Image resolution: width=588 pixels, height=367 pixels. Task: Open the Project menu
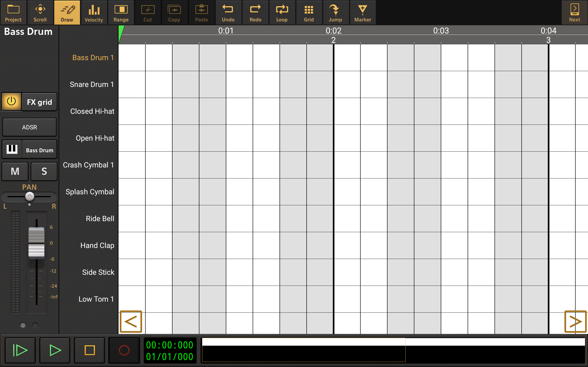pos(13,13)
